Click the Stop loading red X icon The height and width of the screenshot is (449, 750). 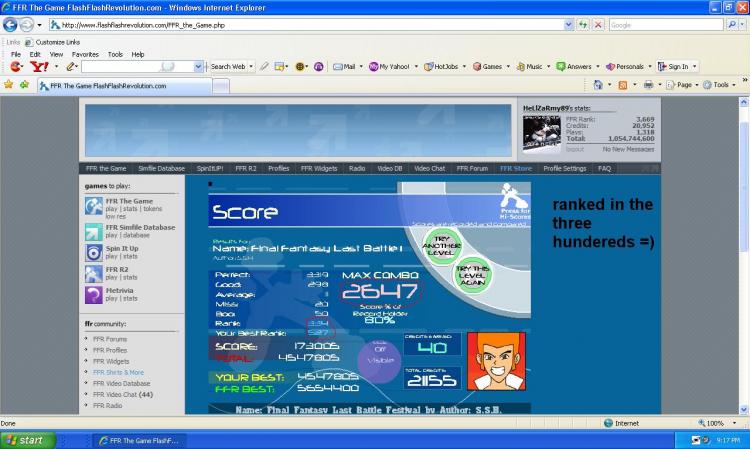coord(598,25)
